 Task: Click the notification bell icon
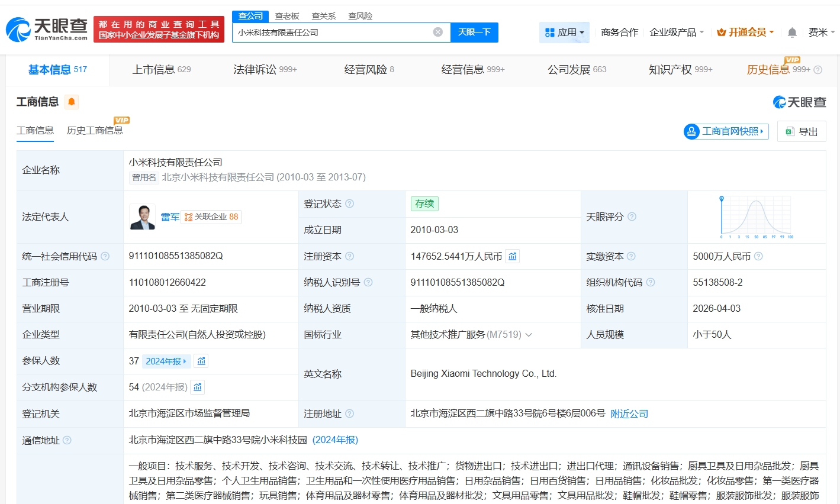pos(792,33)
